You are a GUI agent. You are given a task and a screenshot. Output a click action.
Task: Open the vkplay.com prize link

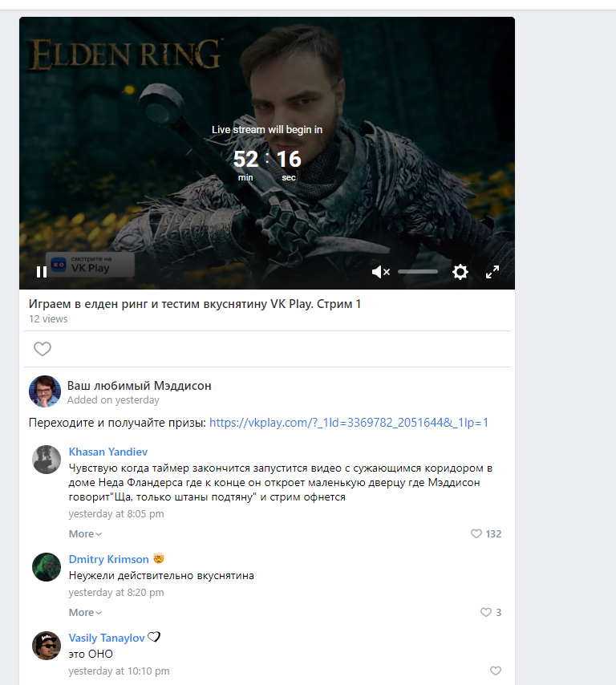click(349, 423)
